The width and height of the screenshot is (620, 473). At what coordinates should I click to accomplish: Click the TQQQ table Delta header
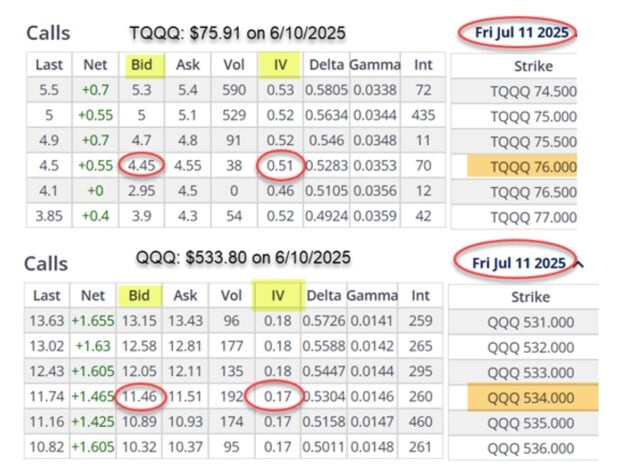point(326,66)
